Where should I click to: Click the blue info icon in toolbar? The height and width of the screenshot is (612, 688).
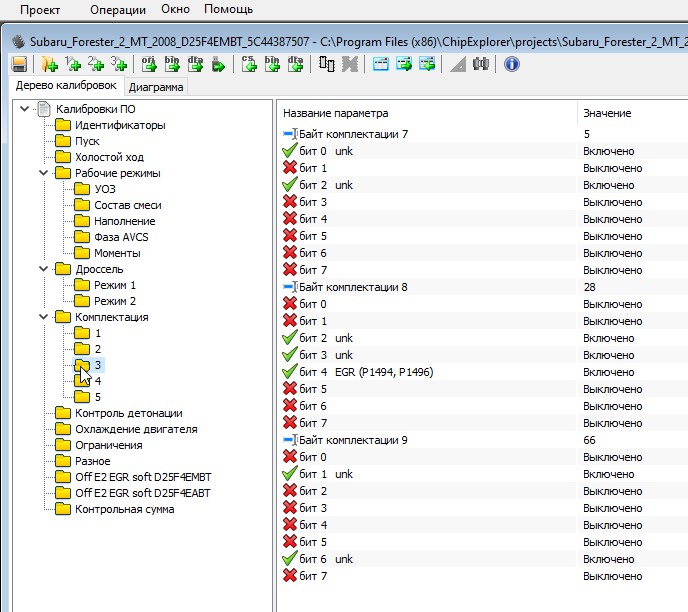click(512, 64)
